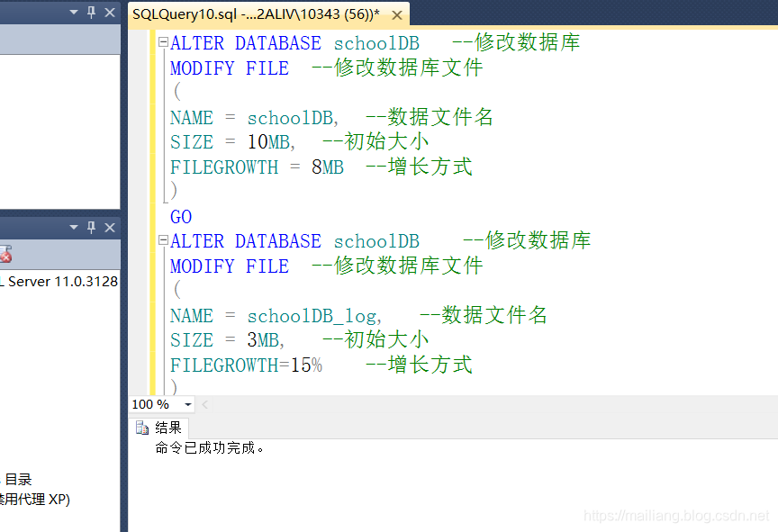Select the Server 11.0.3128 node

[59, 282]
